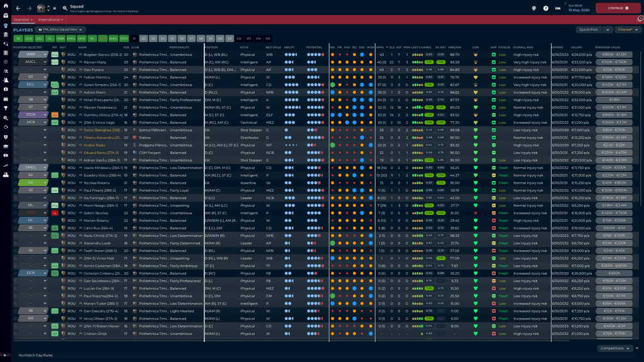Click the Politehnica club badge in the header
The width and height of the screenshot is (644, 362).
(x=42, y=8)
